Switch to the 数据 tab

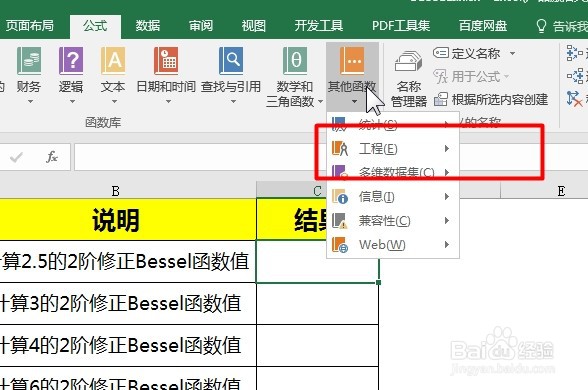148,26
